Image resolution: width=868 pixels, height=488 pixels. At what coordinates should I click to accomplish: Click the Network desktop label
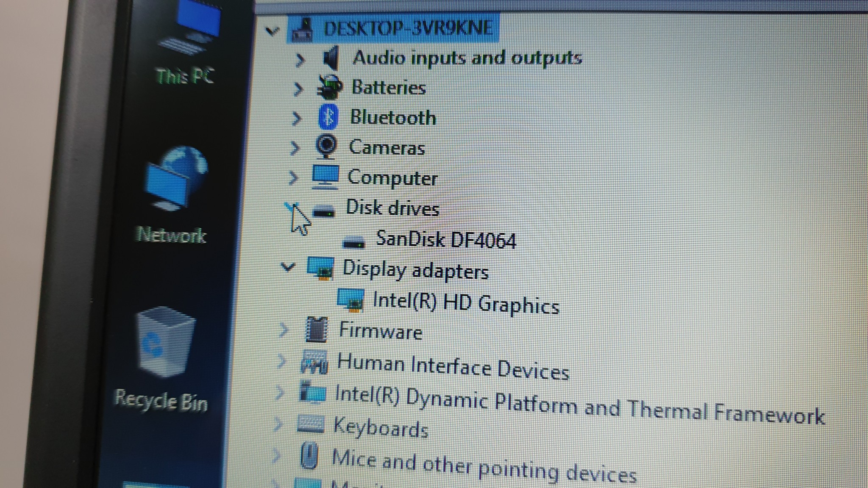click(x=171, y=235)
